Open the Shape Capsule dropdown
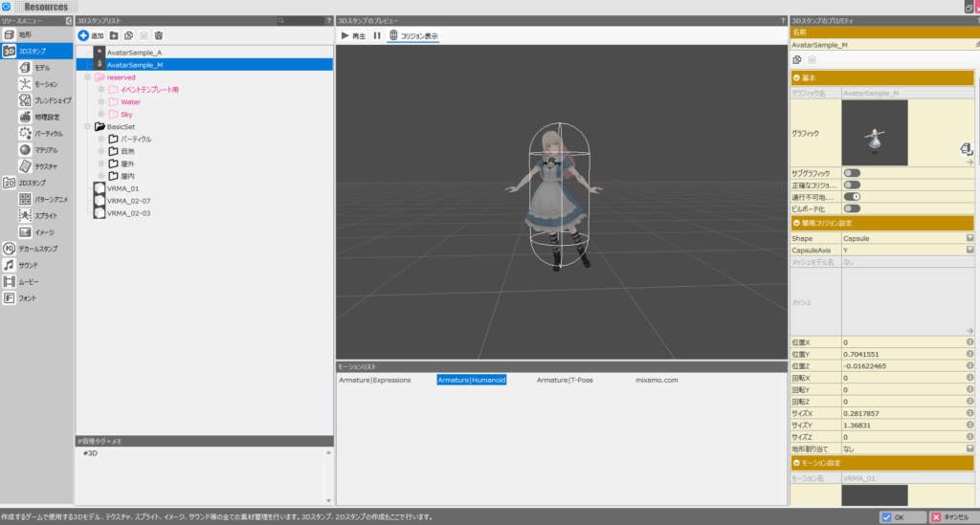The height and width of the screenshot is (525, 980). (x=969, y=237)
